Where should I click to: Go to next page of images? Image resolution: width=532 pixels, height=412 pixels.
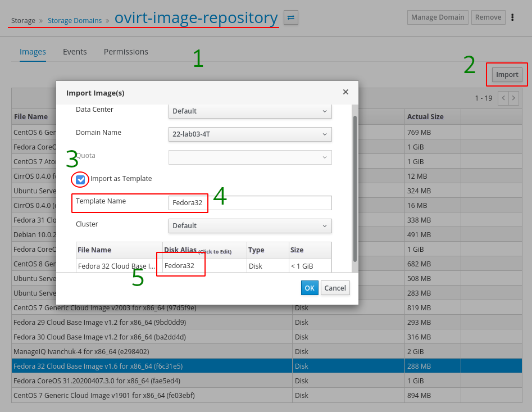tap(513, 98)
